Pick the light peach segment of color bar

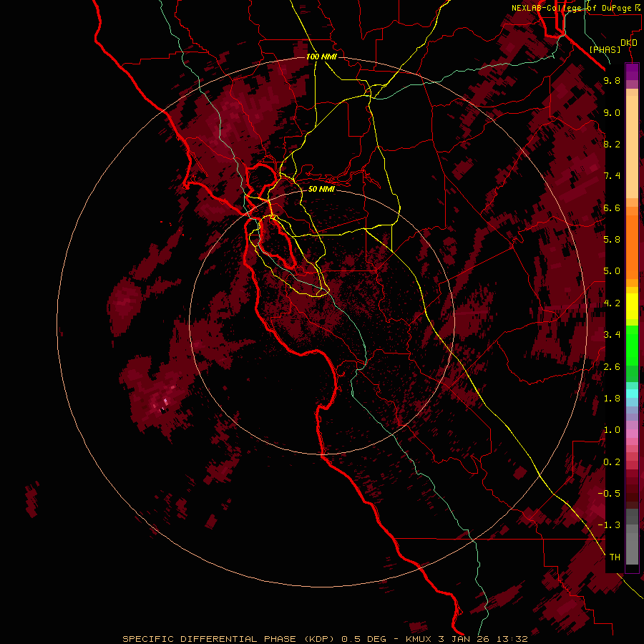632,148
